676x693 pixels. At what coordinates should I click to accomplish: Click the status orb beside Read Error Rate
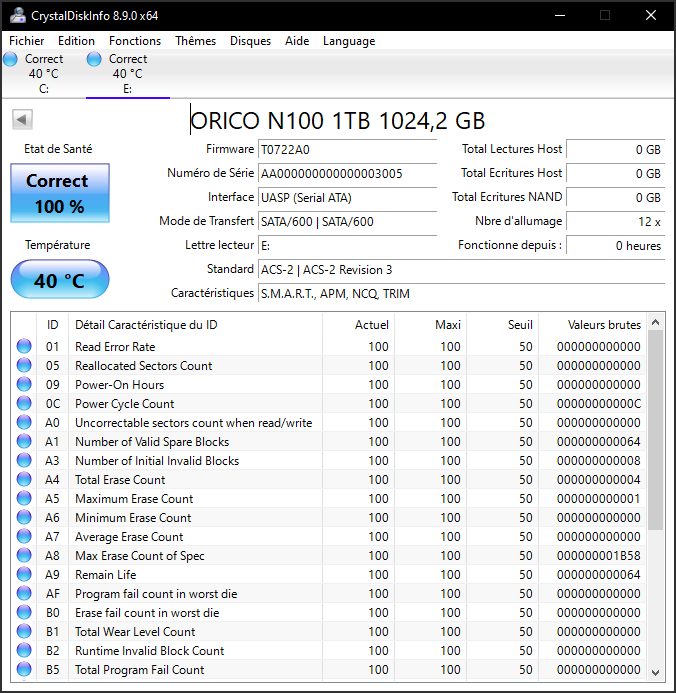point(24,347)
